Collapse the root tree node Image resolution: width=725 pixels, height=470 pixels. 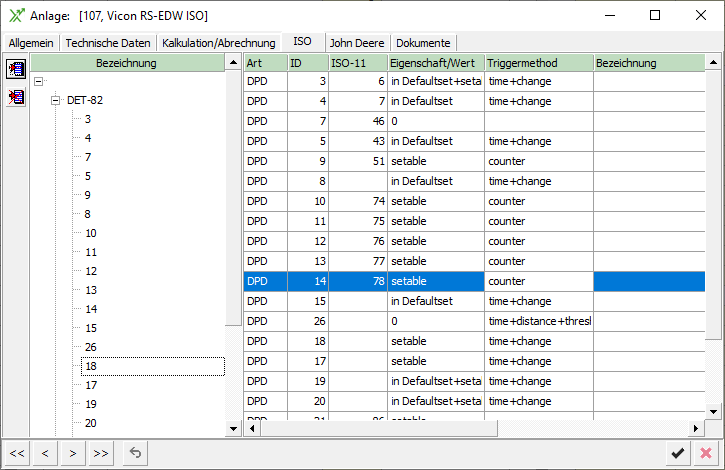click(x=38, y=82)
